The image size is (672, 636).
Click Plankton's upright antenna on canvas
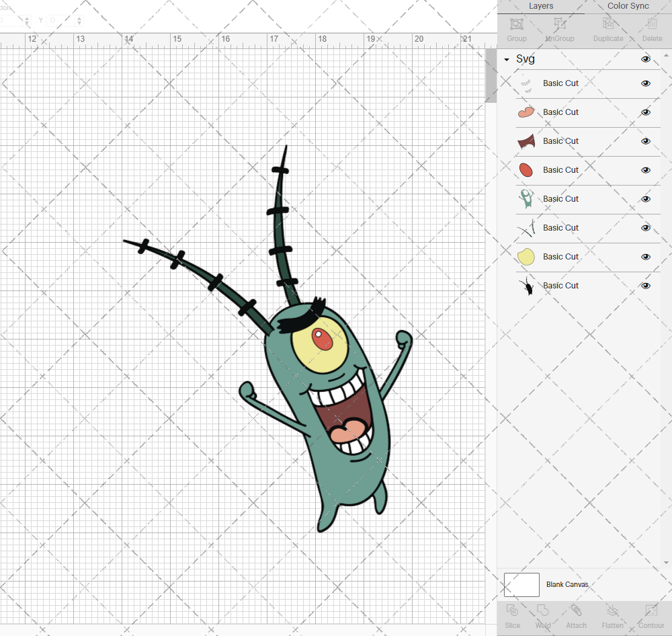(283, 226)
